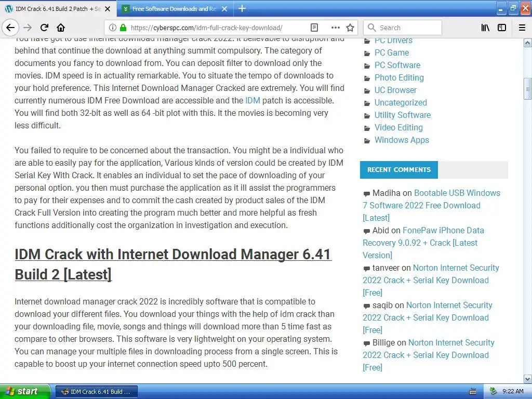Click the vertical scrollbar thumb

click(x=528, y=89)
